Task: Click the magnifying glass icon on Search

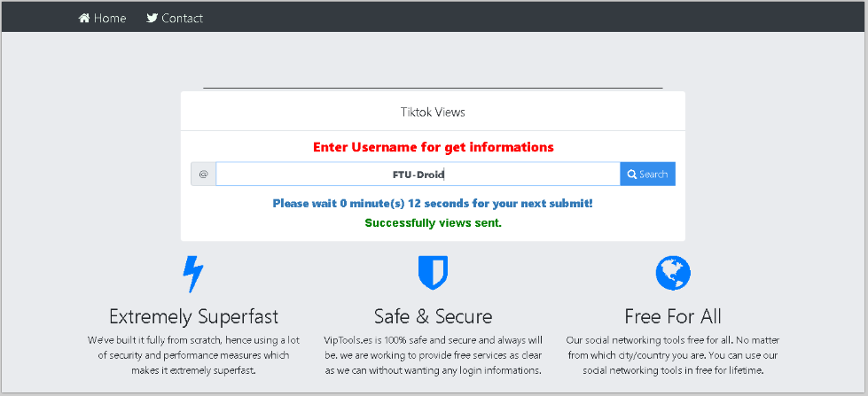Action: [632, 175]
